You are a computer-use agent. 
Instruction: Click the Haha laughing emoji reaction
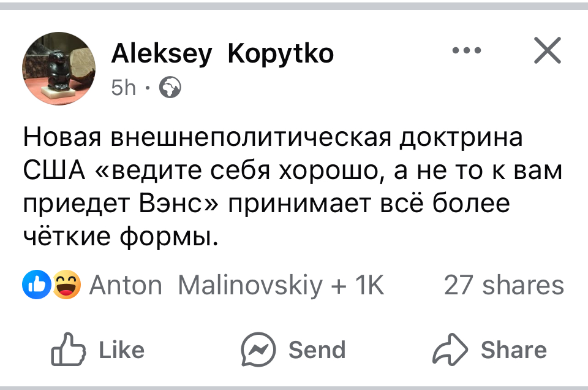pos(66,285)
